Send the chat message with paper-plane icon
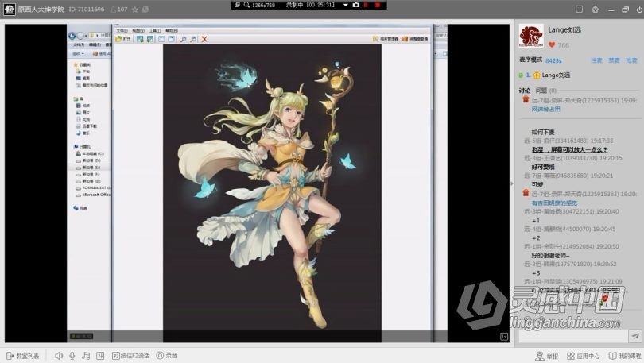 [635, 336]
